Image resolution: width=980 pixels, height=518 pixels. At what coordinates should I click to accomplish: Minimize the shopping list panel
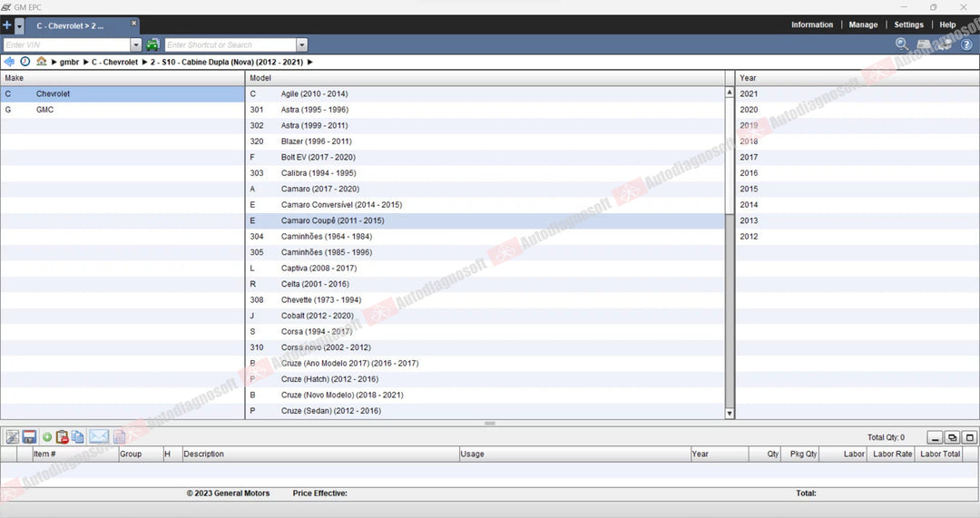[x=935, y=437]
